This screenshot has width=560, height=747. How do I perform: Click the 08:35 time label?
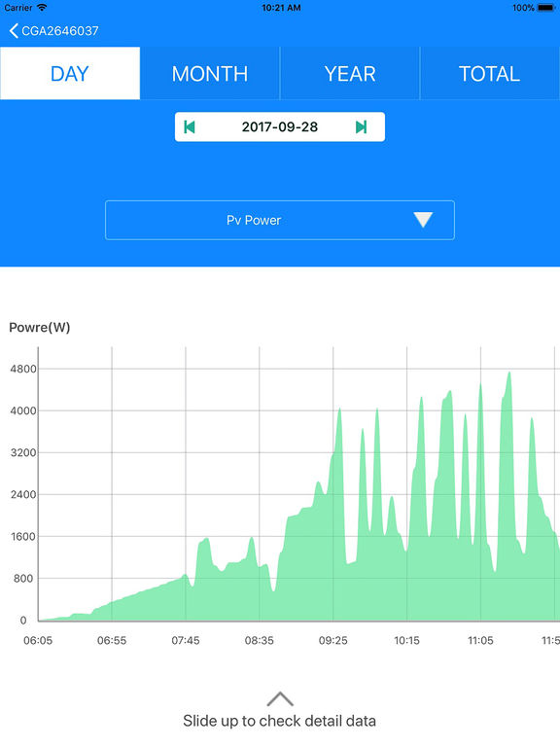tap(259, 641)
